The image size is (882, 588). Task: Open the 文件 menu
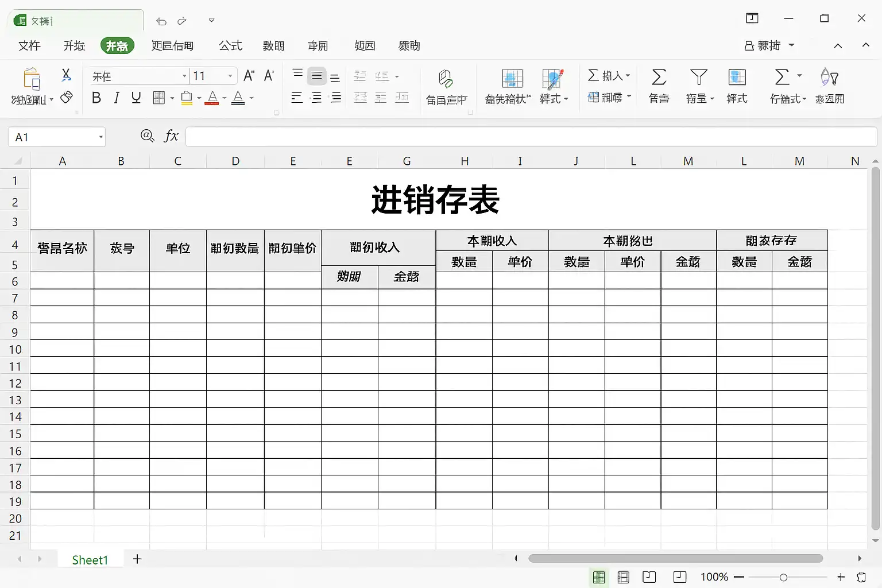pyautogui.click(x=29, y=46)
